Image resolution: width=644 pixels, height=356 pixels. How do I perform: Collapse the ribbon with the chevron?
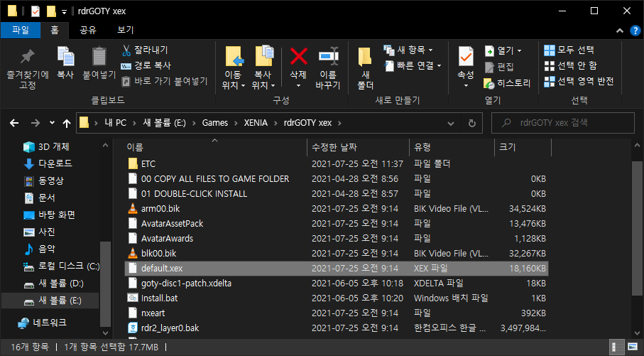pos(620,31)
